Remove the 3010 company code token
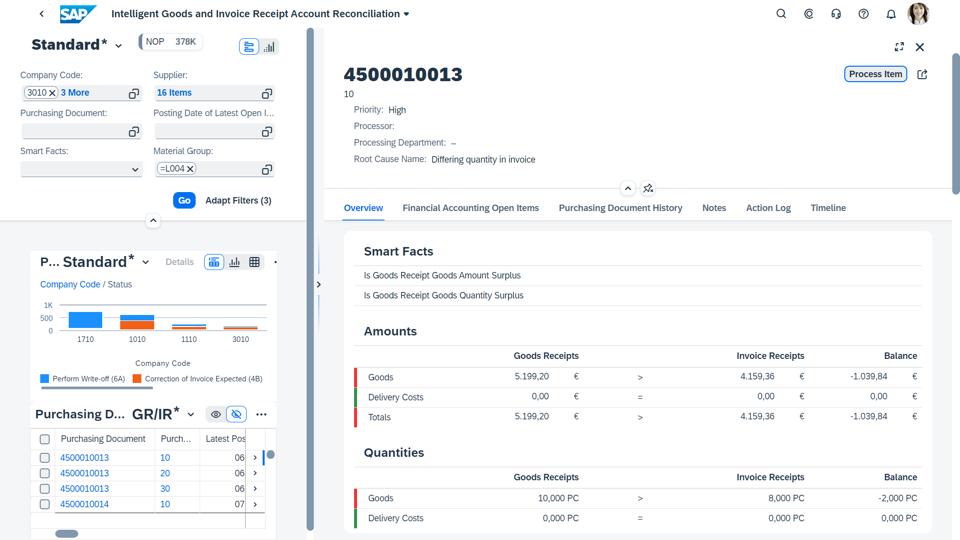The width and height of the screenshot is (960, 540). (x=53, y=93)
